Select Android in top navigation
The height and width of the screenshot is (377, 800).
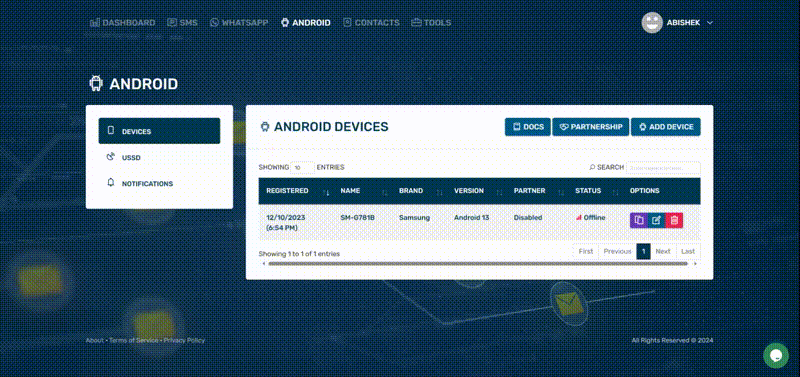[306, 23]
